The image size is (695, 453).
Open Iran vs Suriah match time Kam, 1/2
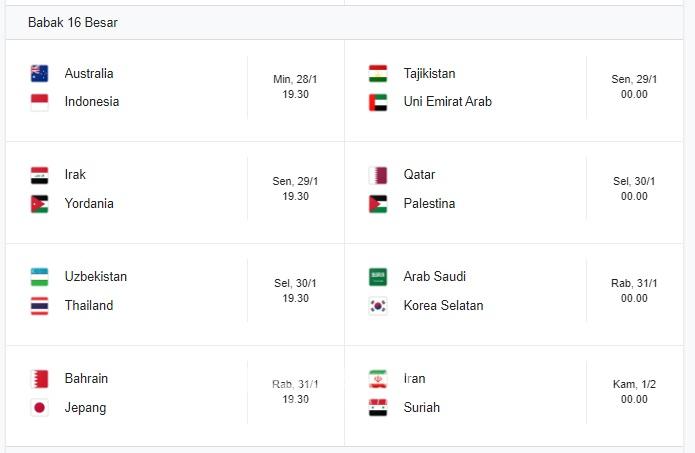click(x=634, y=384)
